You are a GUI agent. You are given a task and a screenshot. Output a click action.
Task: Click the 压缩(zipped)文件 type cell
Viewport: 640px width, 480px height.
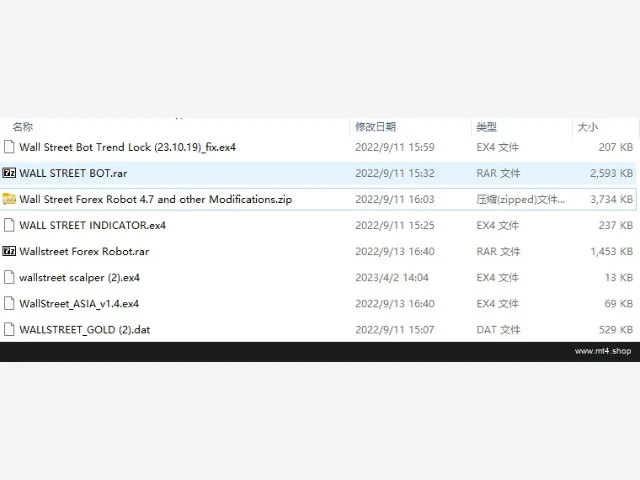[521, 200]
